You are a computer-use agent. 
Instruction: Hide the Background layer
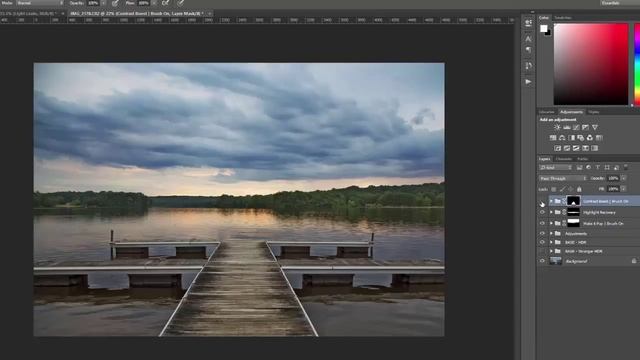(542, 261)
